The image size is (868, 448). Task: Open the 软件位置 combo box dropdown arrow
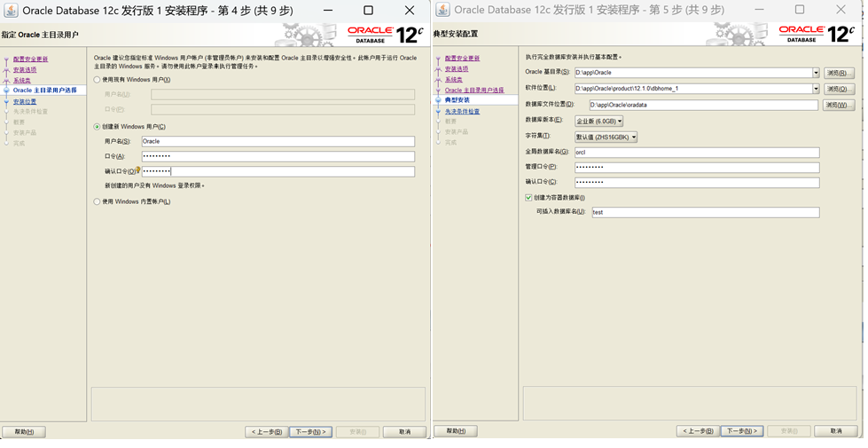pos(816,89)
